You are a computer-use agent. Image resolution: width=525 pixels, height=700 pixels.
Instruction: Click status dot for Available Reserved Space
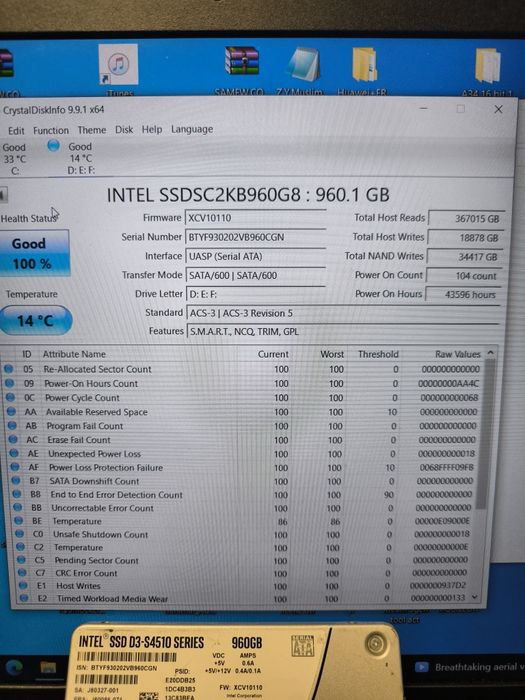point(11,412)
